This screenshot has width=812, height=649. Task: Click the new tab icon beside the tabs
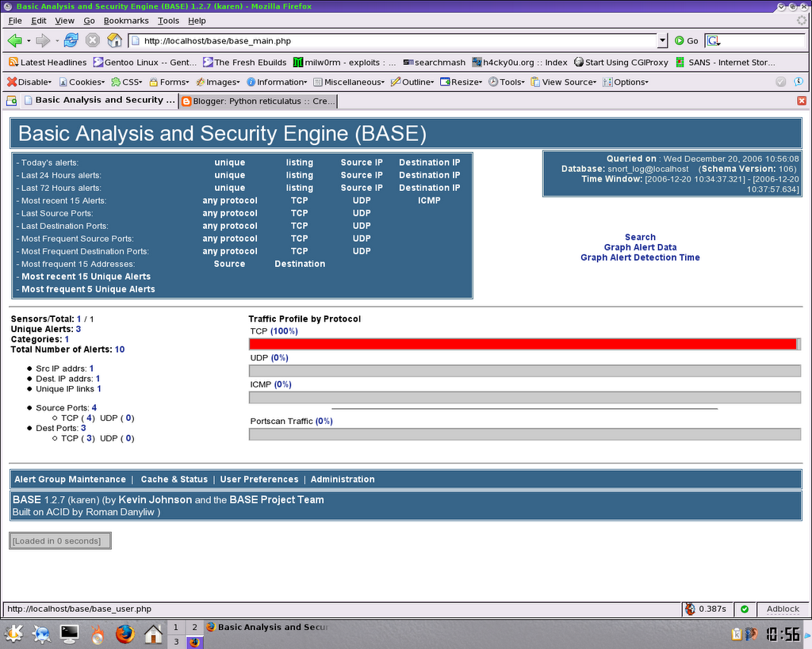pyautogui.click(x=11, y=101)
